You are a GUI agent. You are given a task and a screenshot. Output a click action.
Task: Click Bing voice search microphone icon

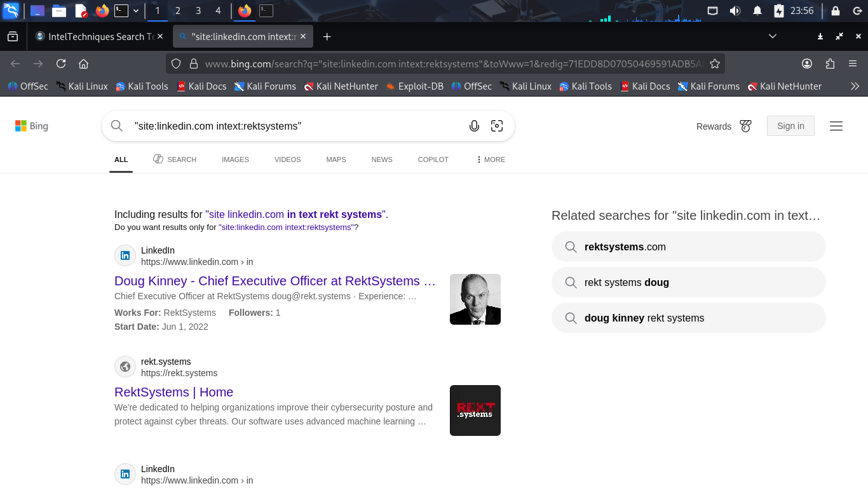pos(474,126)
